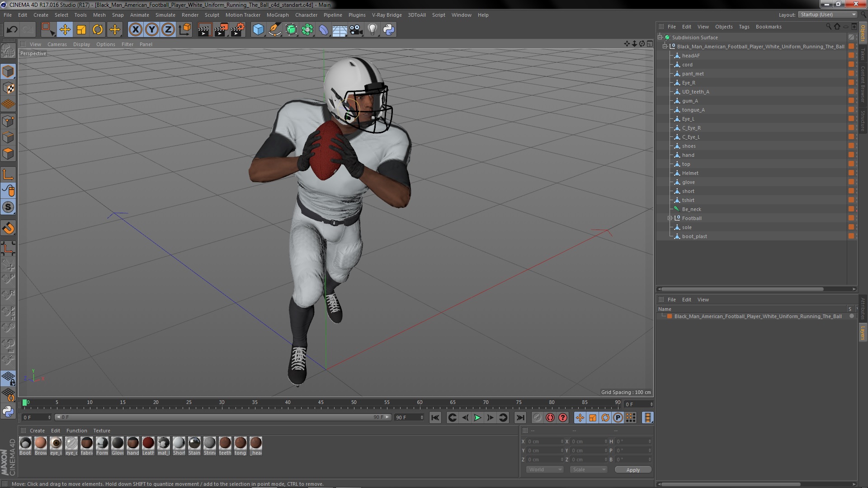The image size is (868, 488).
Task: Add a deformer object icon
Action: 324,30
